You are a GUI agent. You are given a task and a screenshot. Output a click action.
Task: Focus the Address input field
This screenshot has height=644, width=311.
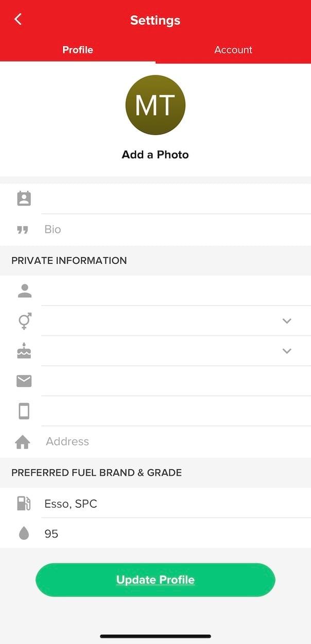(x=176, y=442)
